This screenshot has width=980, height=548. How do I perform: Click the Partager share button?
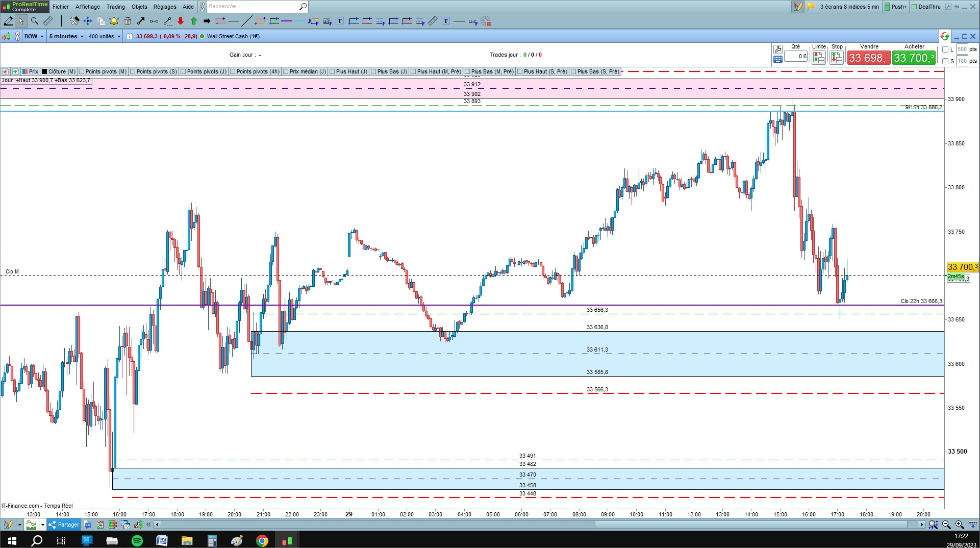(x=64, y=525)
